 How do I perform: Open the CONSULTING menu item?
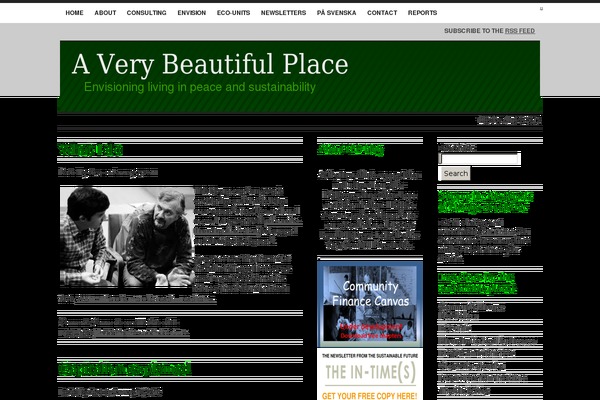pos(147,13)
